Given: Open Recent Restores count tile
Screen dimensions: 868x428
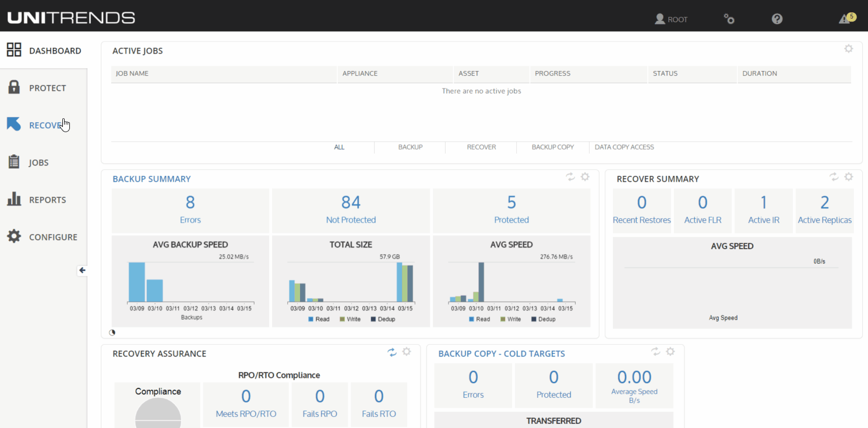Looking at the screenshot, I should click(641, 210).
